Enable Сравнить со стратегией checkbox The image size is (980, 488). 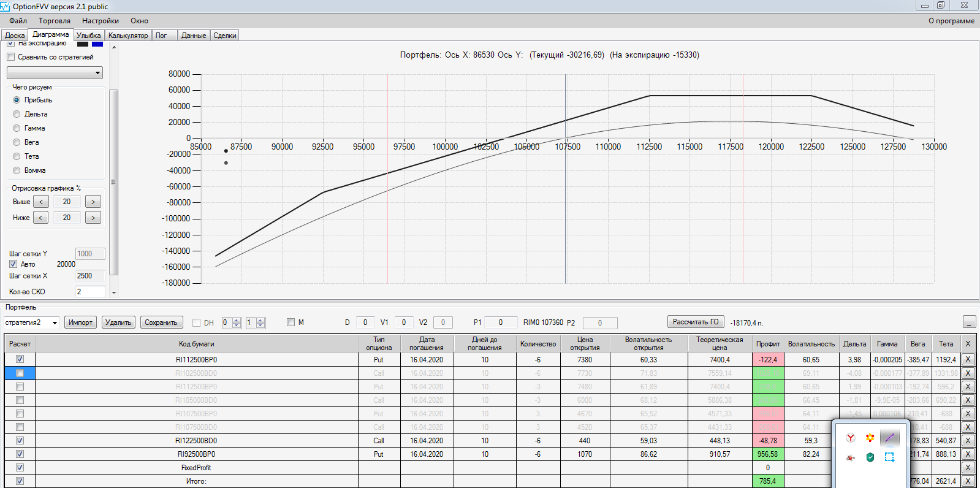10,57
